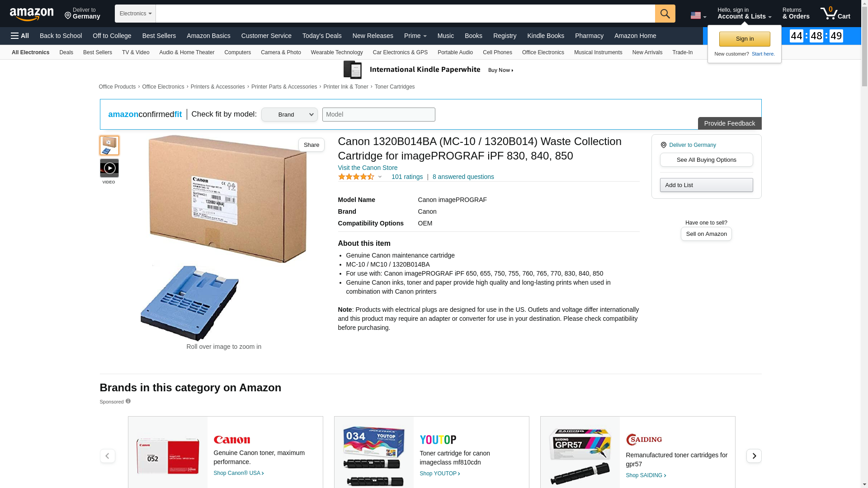Open the shopping cart icon
868x488 pixels.
pos(835,14)
